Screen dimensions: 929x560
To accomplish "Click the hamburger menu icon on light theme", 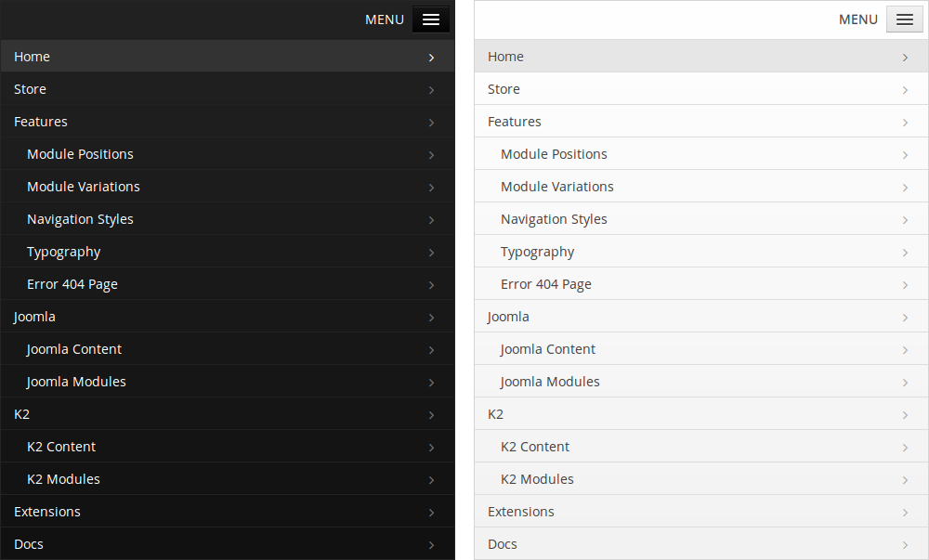I will point(904,19).
